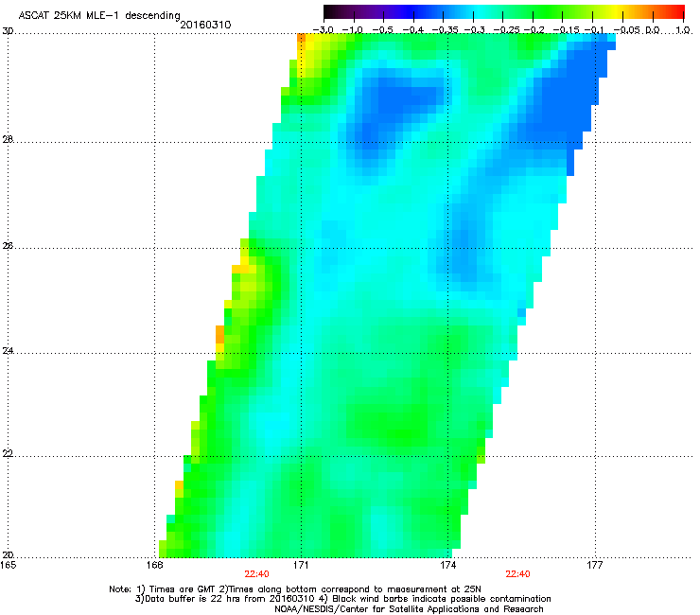Click "3)Data buffer is 22 hrs from 20160310"
The width and height of the screenshot is (700, 615).
[224, 599]
